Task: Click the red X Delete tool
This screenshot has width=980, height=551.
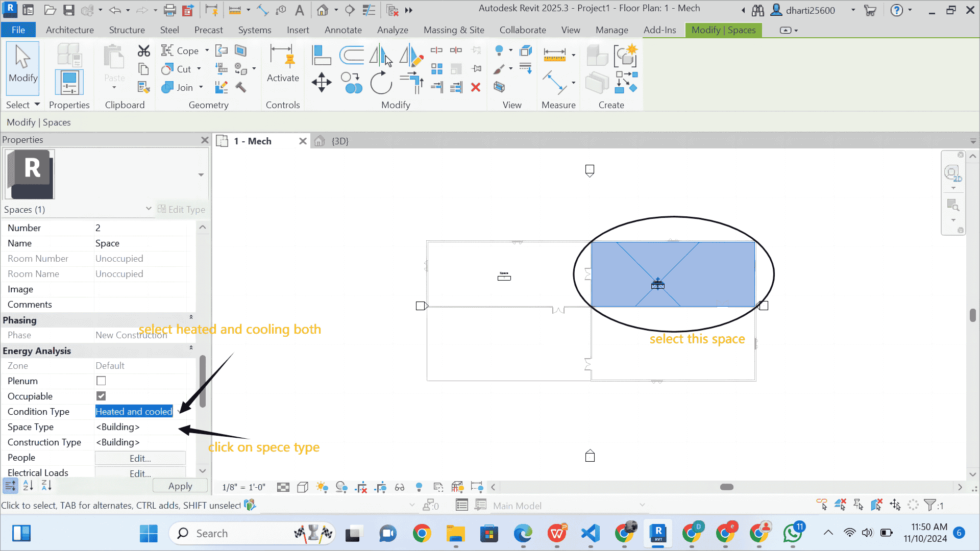Action: point(476,87)
